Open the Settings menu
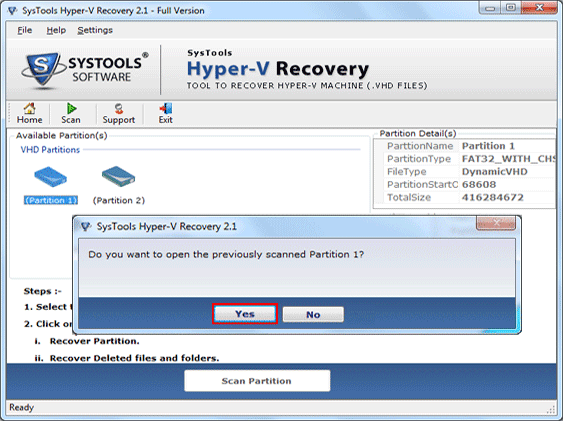Image resolution: width=563 pixels, height=421 pixels. click(95, 30)
